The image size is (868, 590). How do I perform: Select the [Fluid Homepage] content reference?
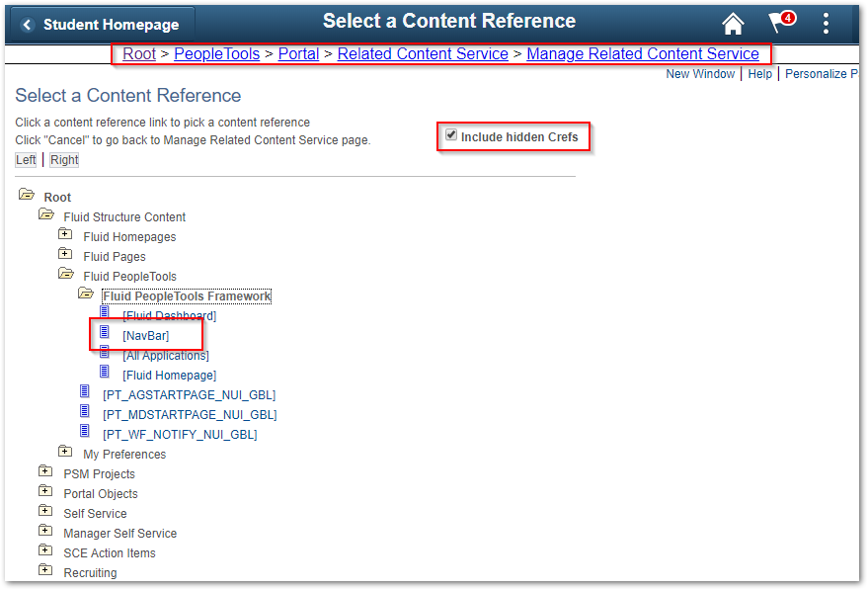169,376
